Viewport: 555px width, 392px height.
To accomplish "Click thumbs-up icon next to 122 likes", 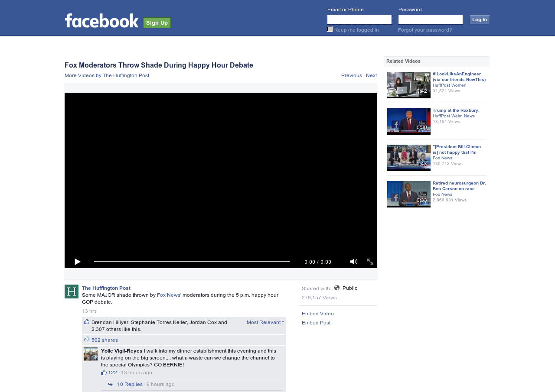I will 104,373.
